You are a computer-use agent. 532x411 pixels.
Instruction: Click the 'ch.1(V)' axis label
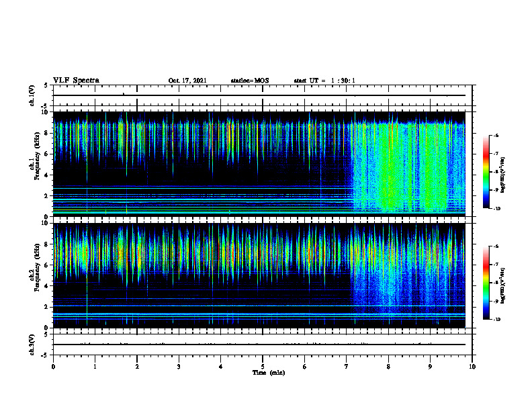tap(32, 95)
